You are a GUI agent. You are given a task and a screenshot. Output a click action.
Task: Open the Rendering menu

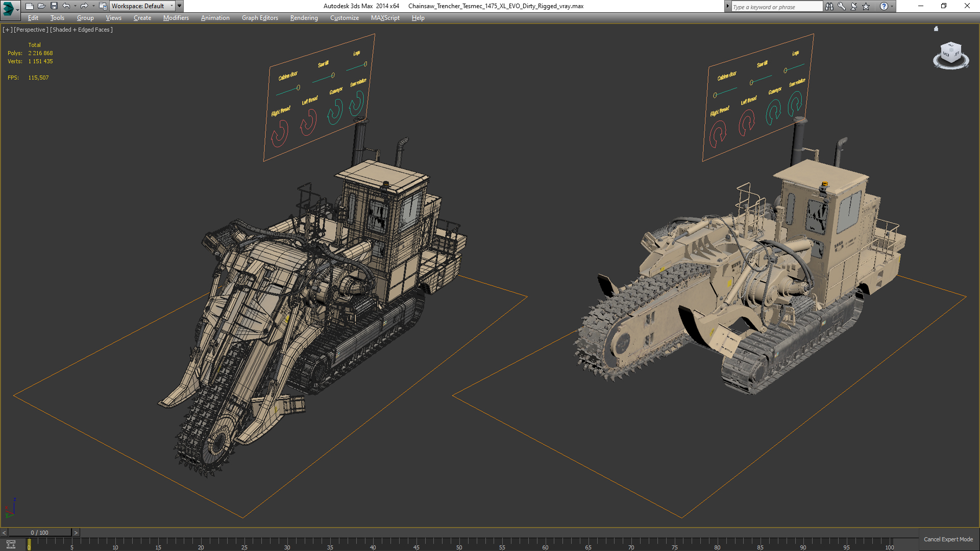click(x=304, y=18)
